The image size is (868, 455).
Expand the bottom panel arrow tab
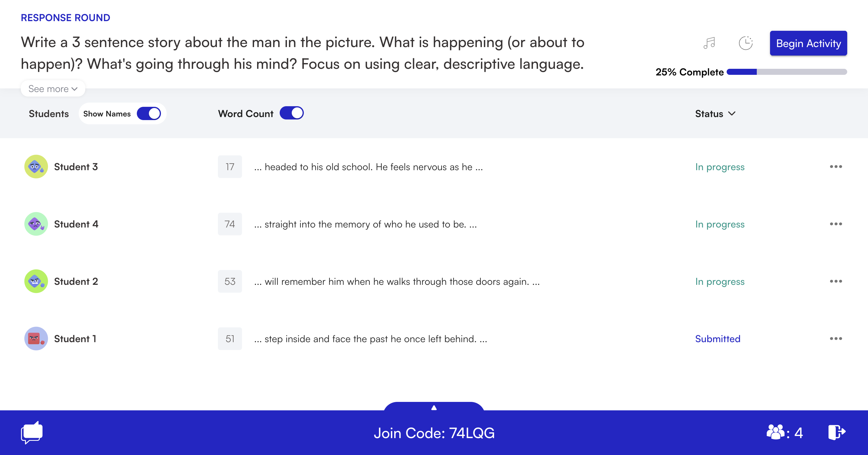coord(434,407)
